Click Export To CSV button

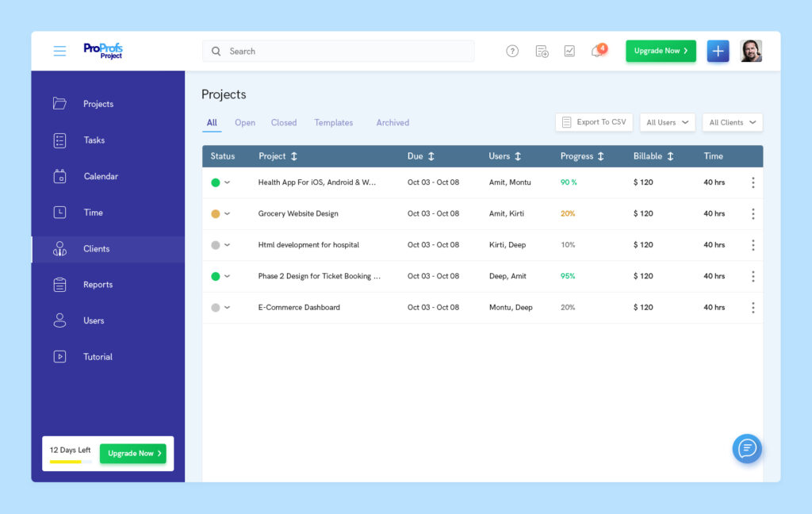(x=594, y=122)
